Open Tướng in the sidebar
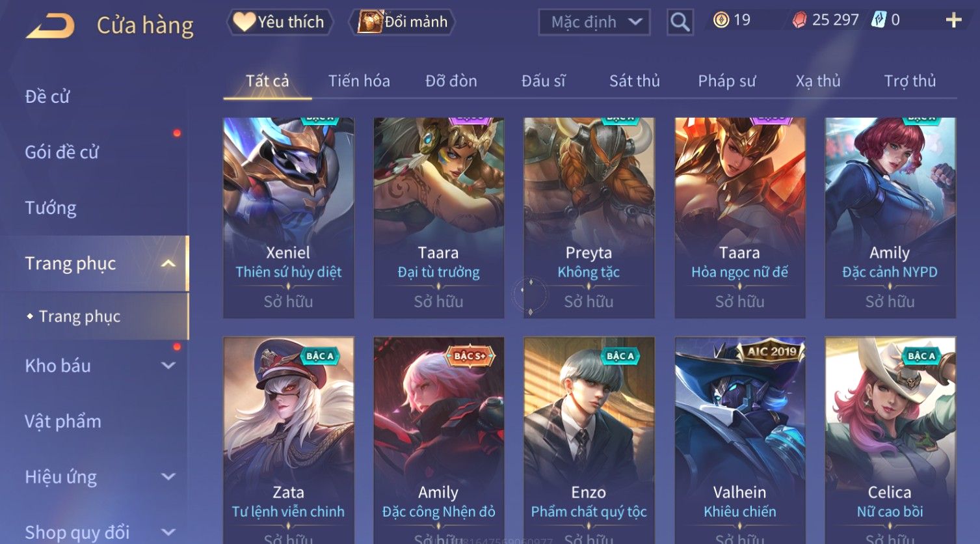The width and height of the screenshot is (980, 544). (51, 208)
